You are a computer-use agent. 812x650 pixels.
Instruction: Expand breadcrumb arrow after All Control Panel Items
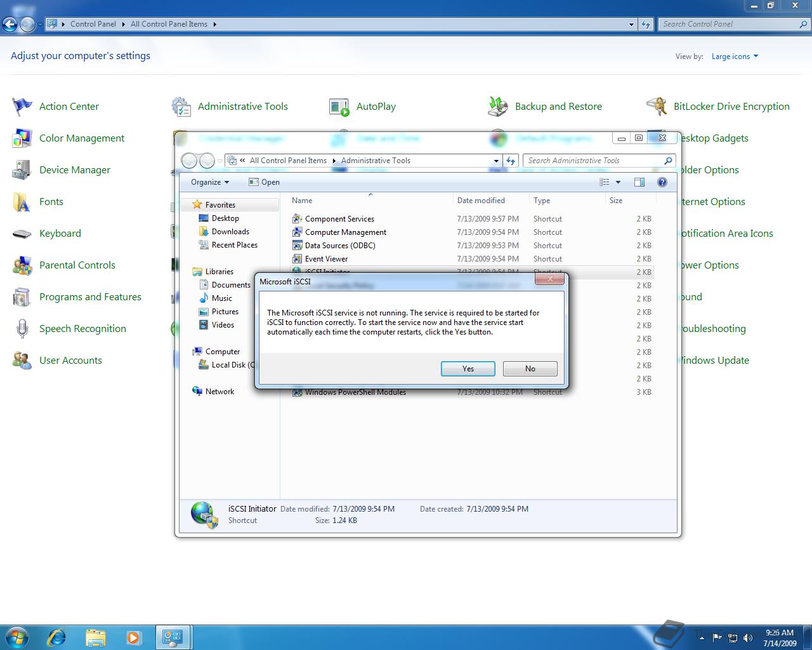click(x=214, y=24)
